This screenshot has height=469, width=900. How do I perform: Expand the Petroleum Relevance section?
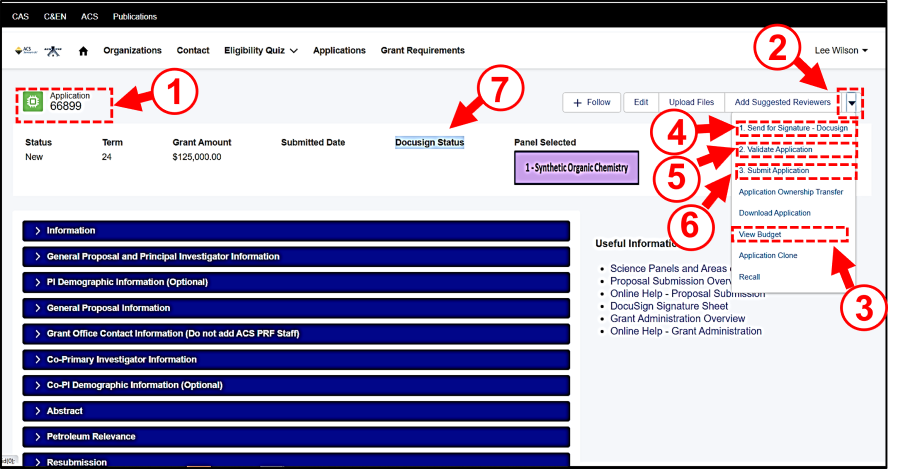point(90,437)
